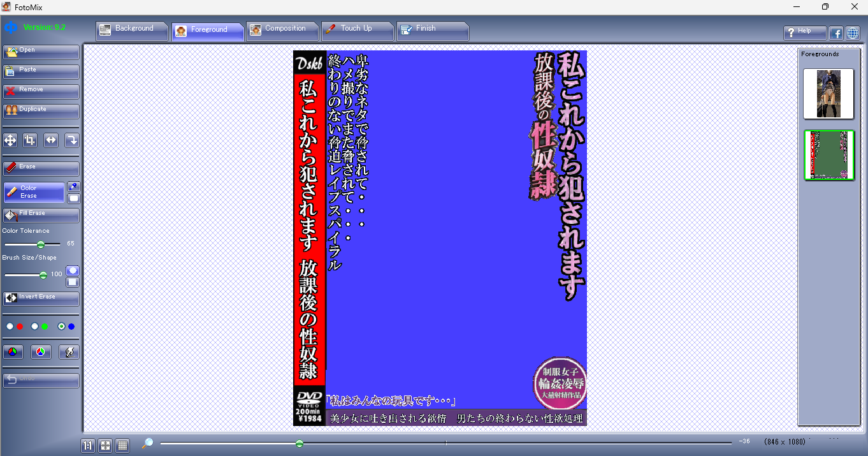Click the horizontal Flip icon
Viewport: 868px width, 456px height.
click(x=51, y=140)
